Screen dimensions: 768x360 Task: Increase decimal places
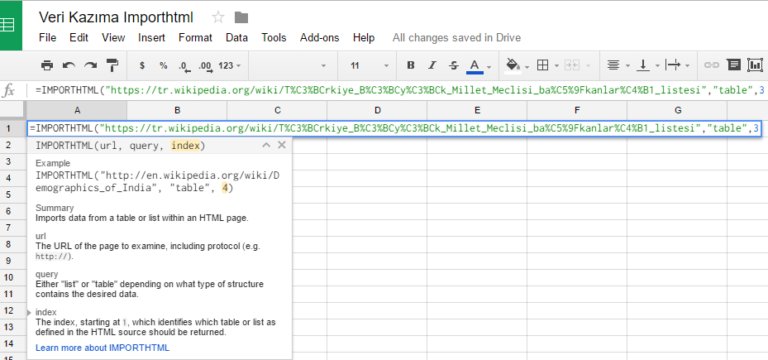pyautogui.click(x=206, y=66)
